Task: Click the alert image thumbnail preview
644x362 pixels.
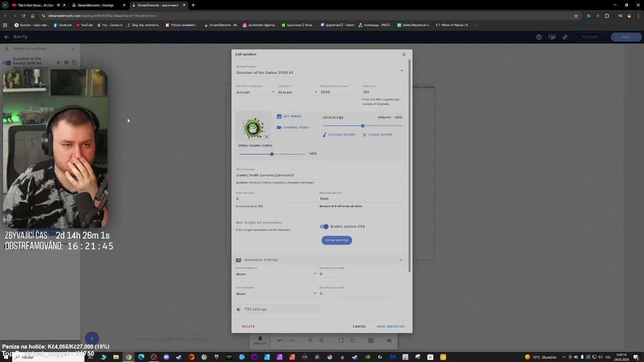Action: [253, 127]
